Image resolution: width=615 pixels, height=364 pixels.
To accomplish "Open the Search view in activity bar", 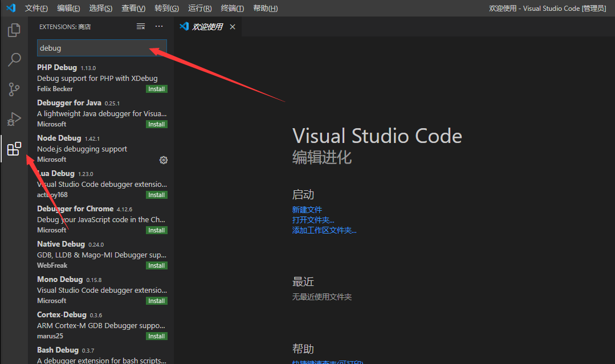I will (14, 60).
